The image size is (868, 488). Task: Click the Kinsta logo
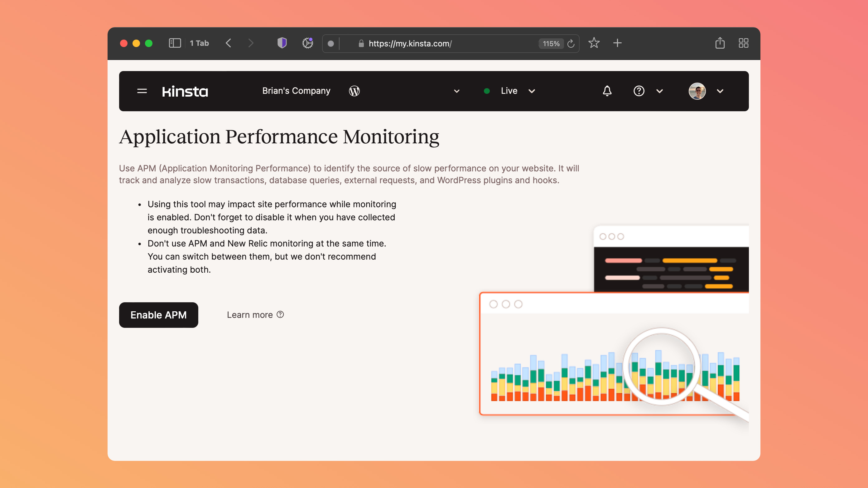coord(185,91)
